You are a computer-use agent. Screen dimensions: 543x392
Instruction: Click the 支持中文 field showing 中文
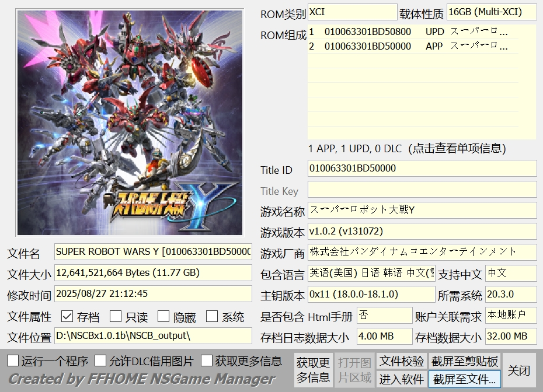click(511, 274)
